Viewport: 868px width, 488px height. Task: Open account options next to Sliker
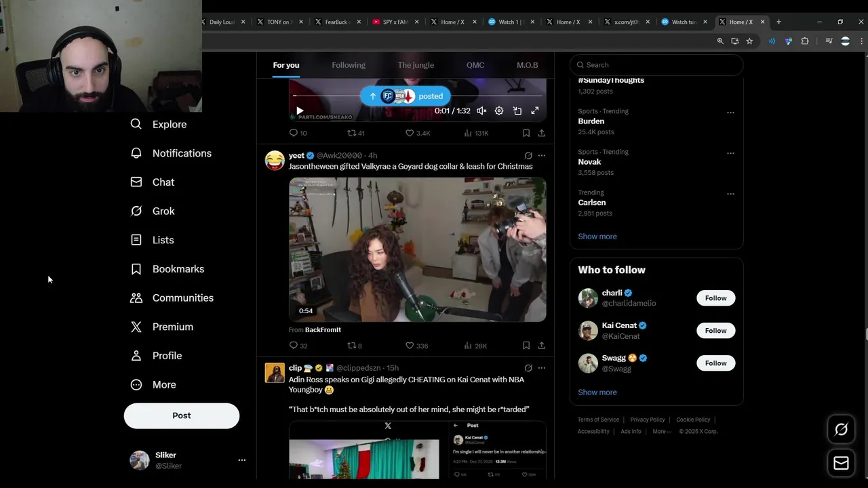(x=241, y=460)
